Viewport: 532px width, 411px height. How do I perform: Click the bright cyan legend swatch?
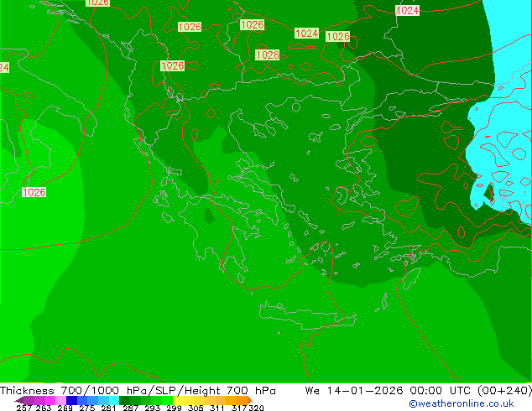pos(114,400)
